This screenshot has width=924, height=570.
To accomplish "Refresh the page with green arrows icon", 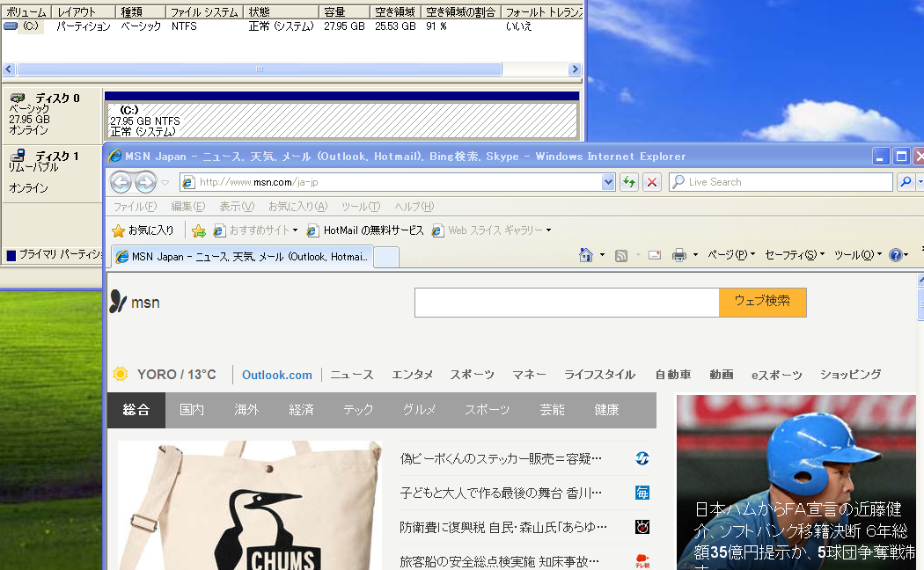I will (629, 182).
